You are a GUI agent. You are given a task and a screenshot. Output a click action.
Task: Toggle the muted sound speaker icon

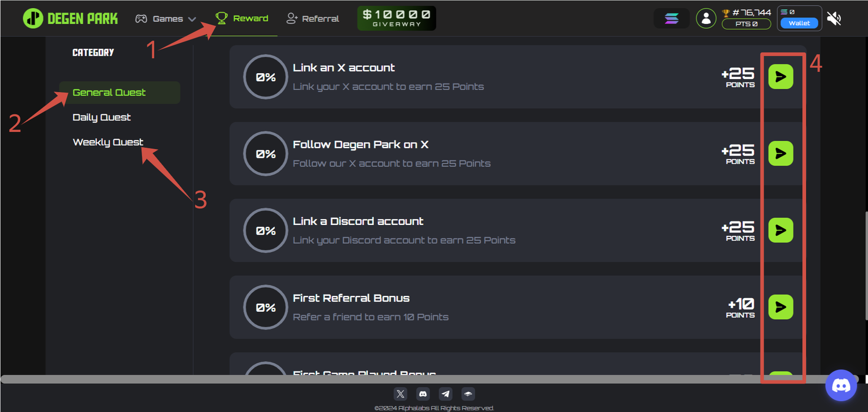[x=834, y=18]
